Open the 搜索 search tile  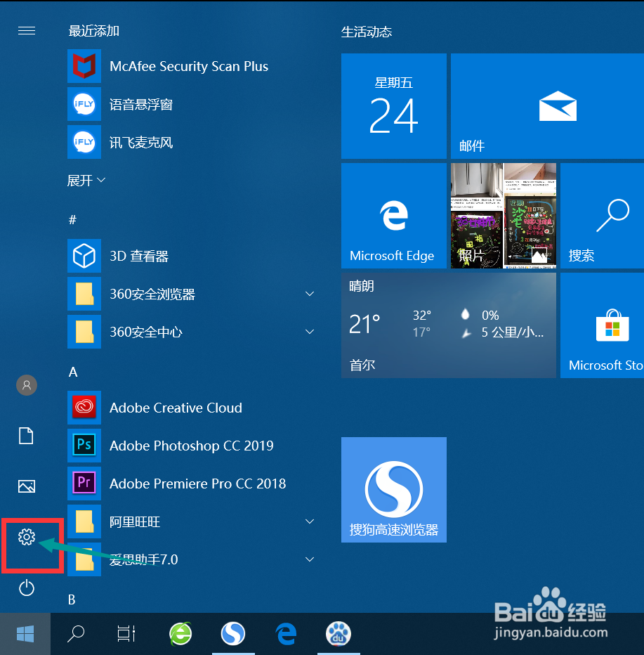[602, 216]
